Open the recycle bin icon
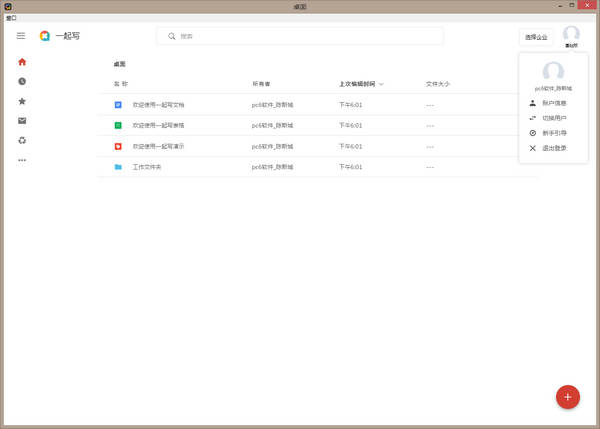The image size is (600, 429). tap(22, 140)
